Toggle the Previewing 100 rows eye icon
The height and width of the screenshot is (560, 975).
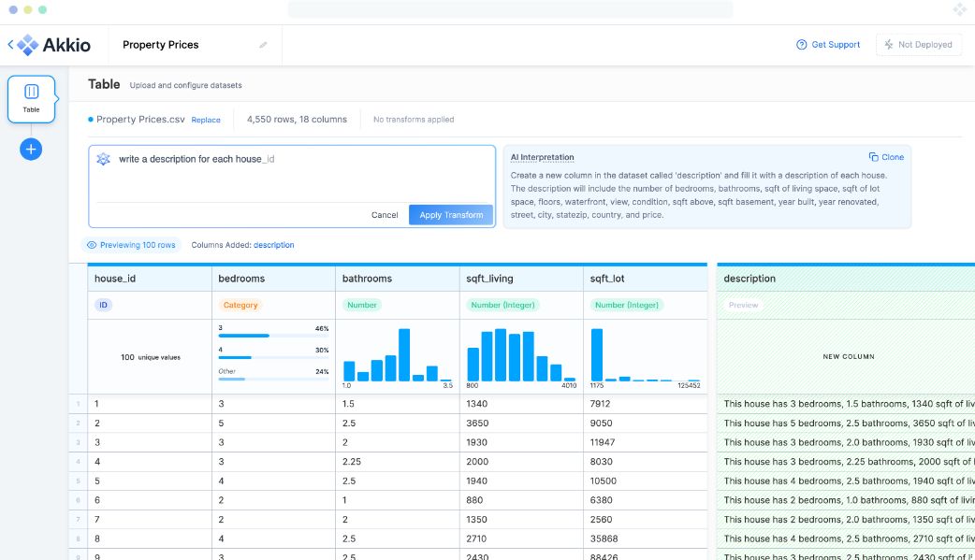pyautogui.click(x=92, y=245)
